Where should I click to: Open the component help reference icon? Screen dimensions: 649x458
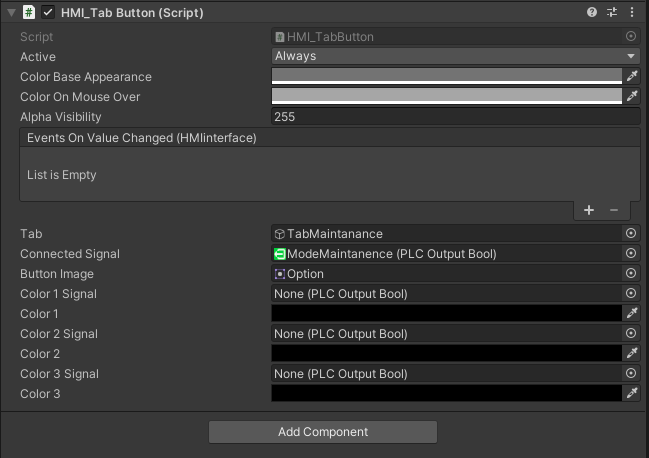pyautogui.click(x=592, y=13)
